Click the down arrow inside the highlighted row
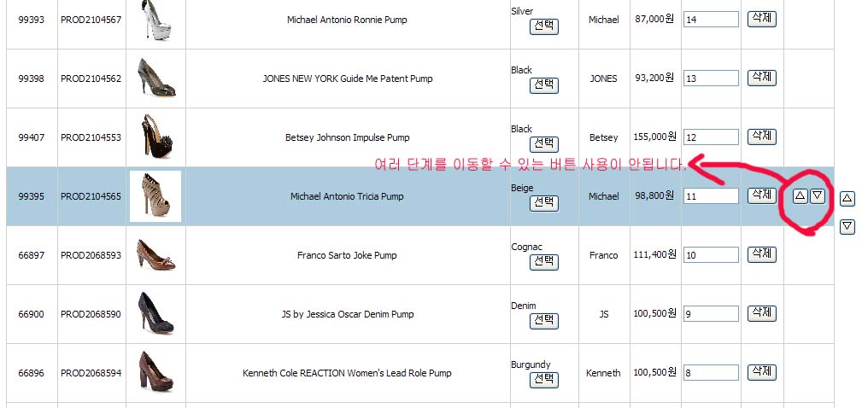868x408 pixels. 818,195
